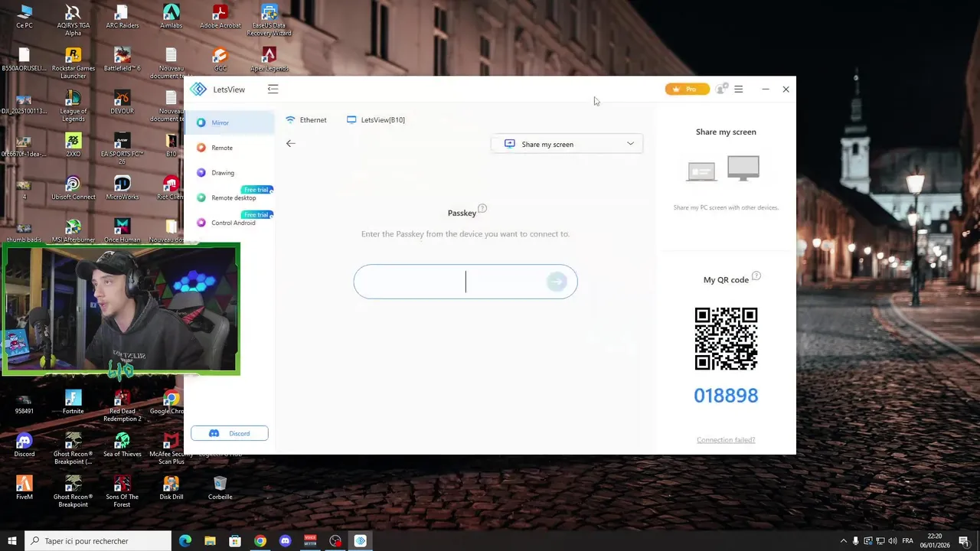Open the ARC Raiders desktop shortcut

(x=122, y=17)
